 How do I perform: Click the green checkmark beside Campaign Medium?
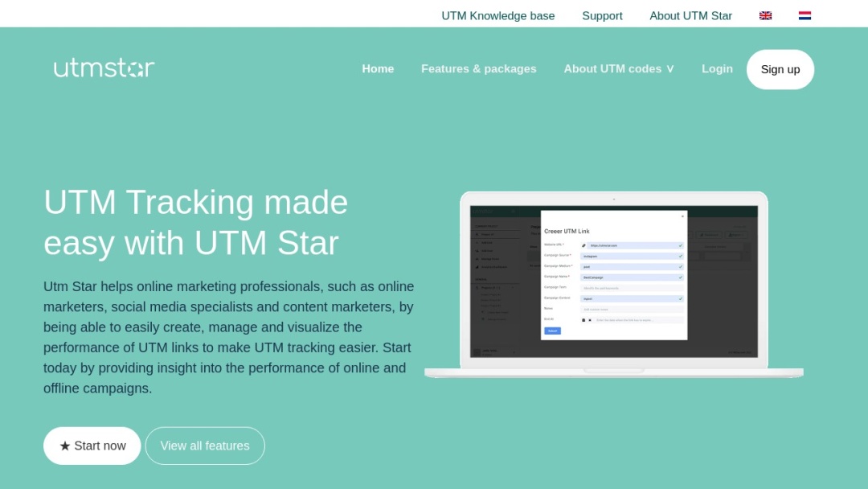pos(680,266)
